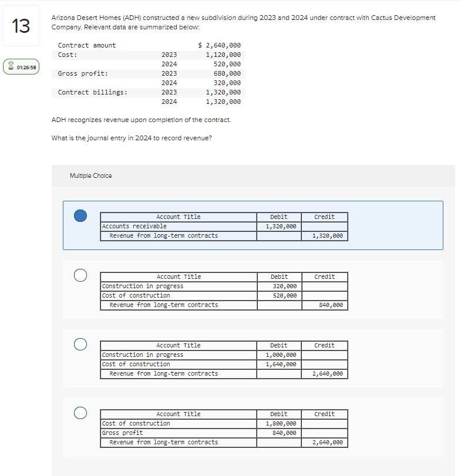This screenshot has height=476, width=461.
Task: Click the 1,320,000 credit cell in first option
Action: 324,236
